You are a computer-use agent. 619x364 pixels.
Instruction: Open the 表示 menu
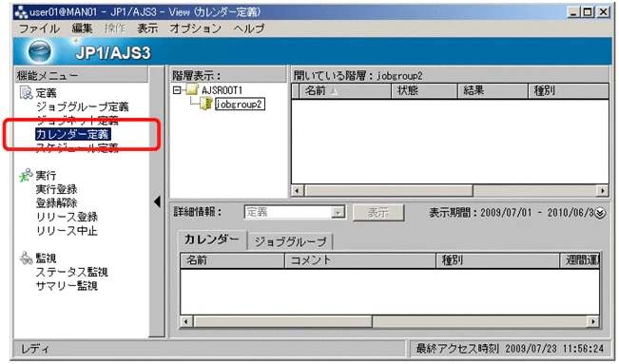[x=147, y=29]
